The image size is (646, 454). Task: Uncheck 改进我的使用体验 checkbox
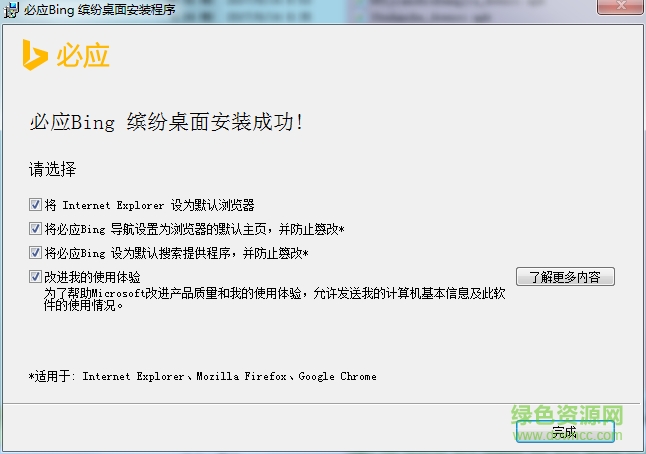(35, 276)
